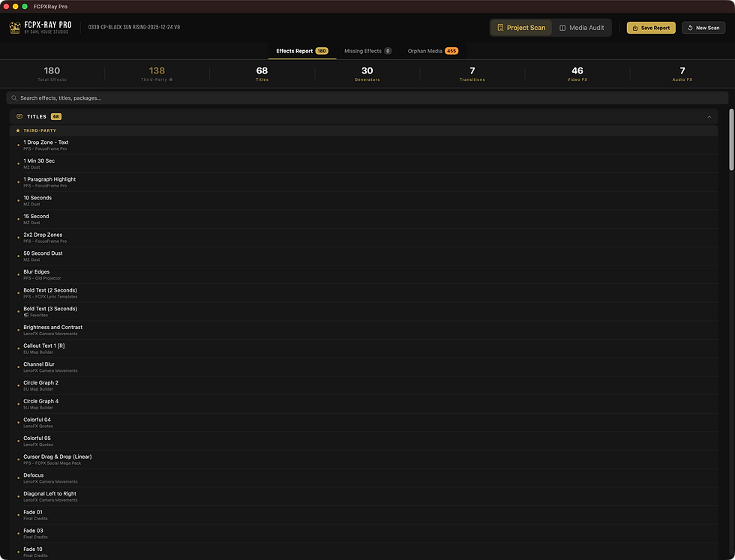
Task: Select the Channel Blur row
Action: point(364,367)
